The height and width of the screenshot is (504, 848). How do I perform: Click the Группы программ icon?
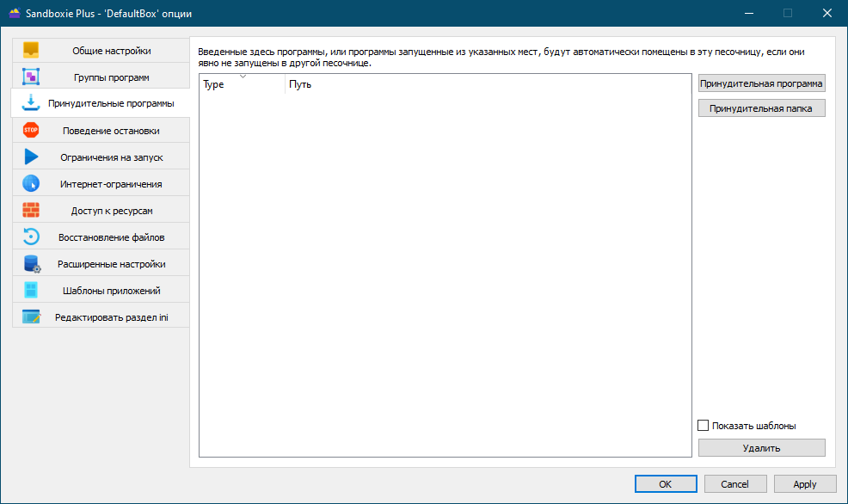[31, 77]
